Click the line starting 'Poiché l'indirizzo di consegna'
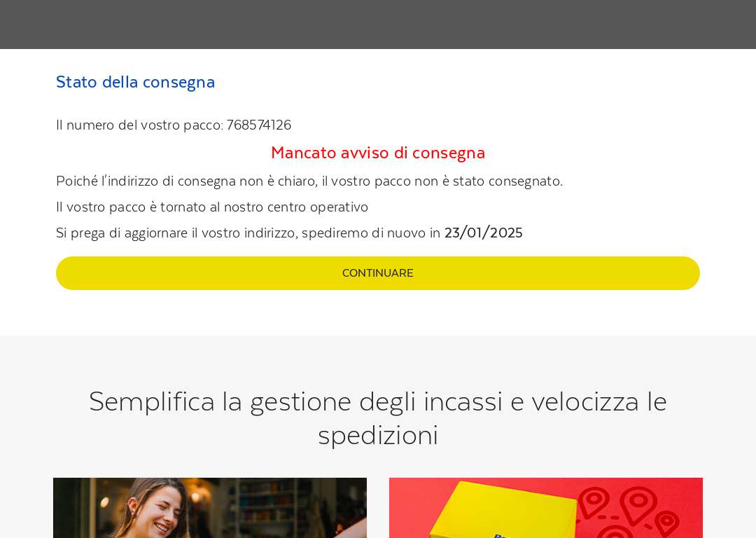This screenshot has width=756, height=538. (x=309, y=181)
